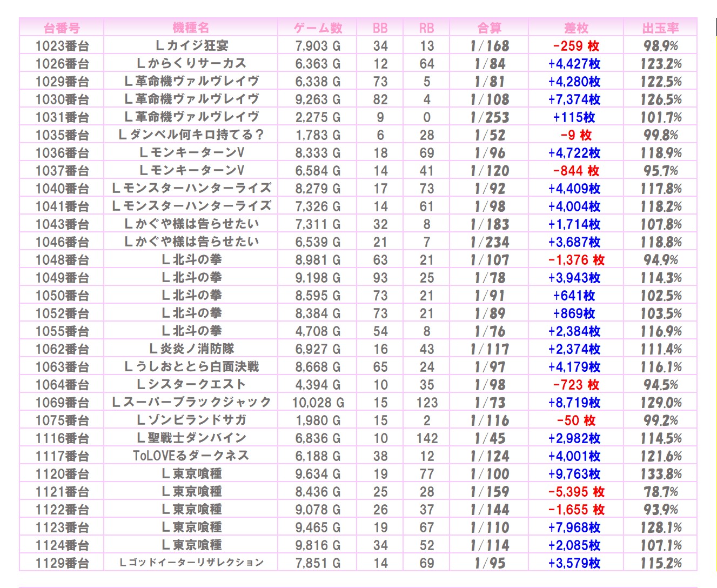Click Lスーパーブラックジャック machine name
717x588 pixels.
click(x=191, y=402)
